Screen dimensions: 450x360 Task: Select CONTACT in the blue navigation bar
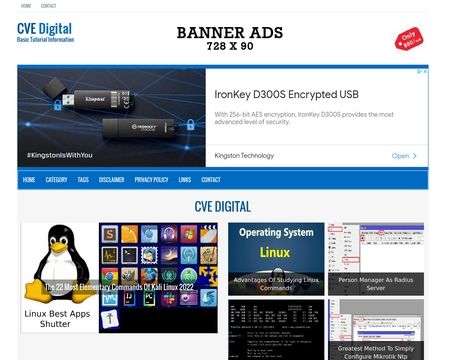pyautogui.click(x=211, y=180)
